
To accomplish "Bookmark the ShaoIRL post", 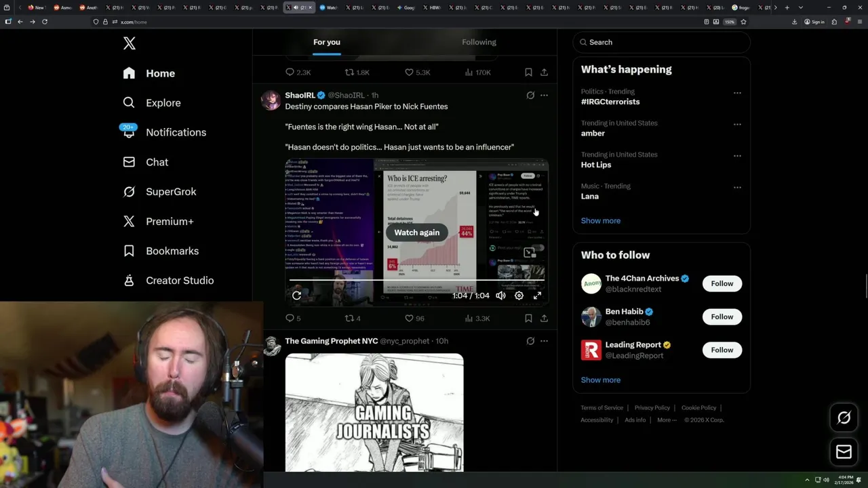I will (x=528, y=318).
